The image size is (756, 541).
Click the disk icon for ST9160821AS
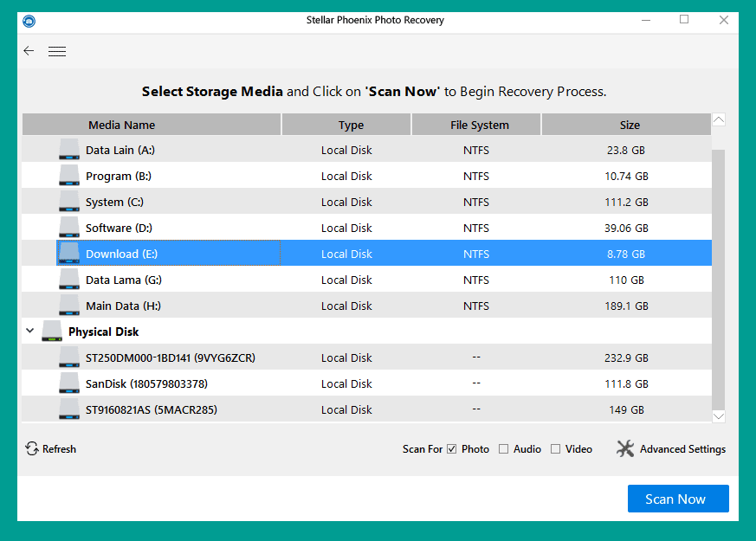coord(69,409)
